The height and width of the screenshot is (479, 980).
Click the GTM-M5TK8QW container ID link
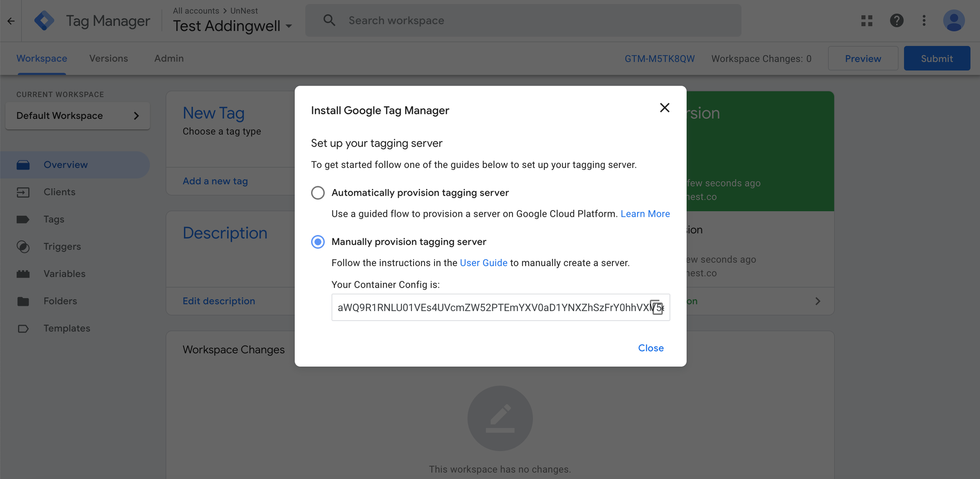click(x=659, y=59)
